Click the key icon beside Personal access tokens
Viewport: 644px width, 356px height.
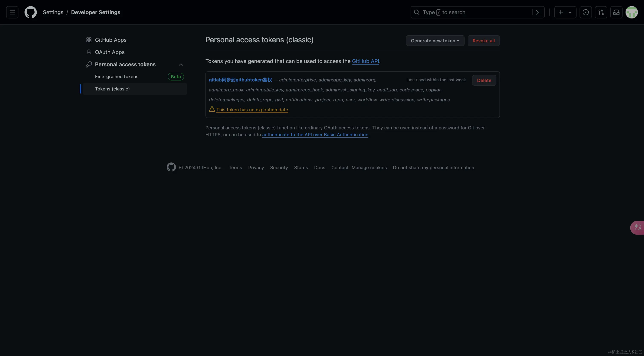tap(89, 64)
